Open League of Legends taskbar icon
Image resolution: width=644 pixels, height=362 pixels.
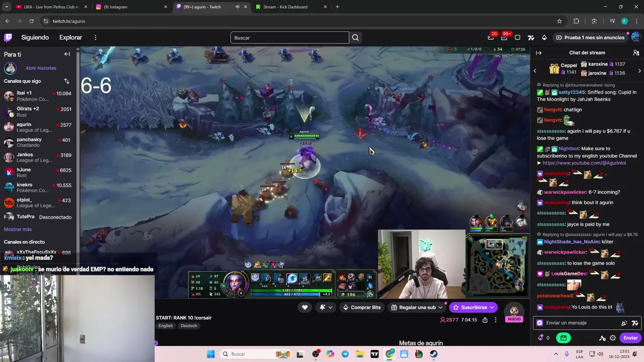tap(419, 354)
